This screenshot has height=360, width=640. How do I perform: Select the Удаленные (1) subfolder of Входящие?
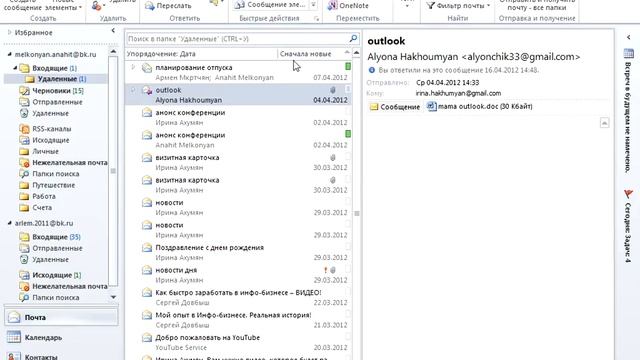[56, 79]
